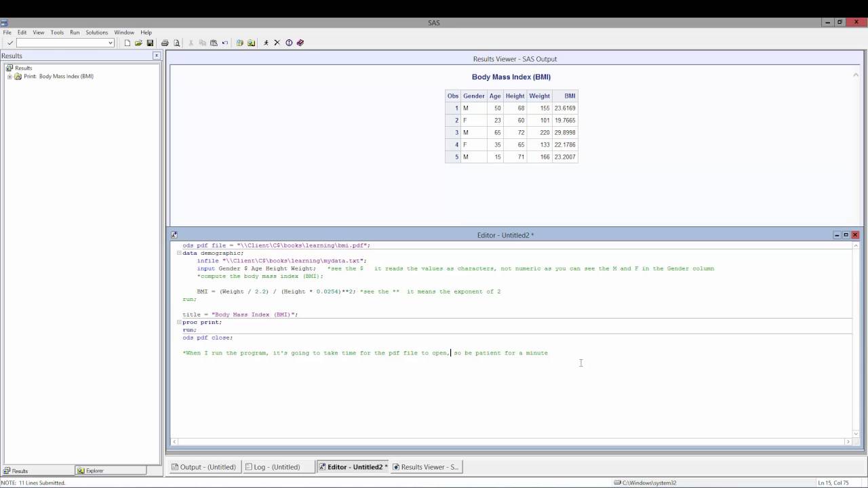Click the editor horizontal scrollbar left arrow
This screenshot has width=868, height=488.
click(174, 442)
